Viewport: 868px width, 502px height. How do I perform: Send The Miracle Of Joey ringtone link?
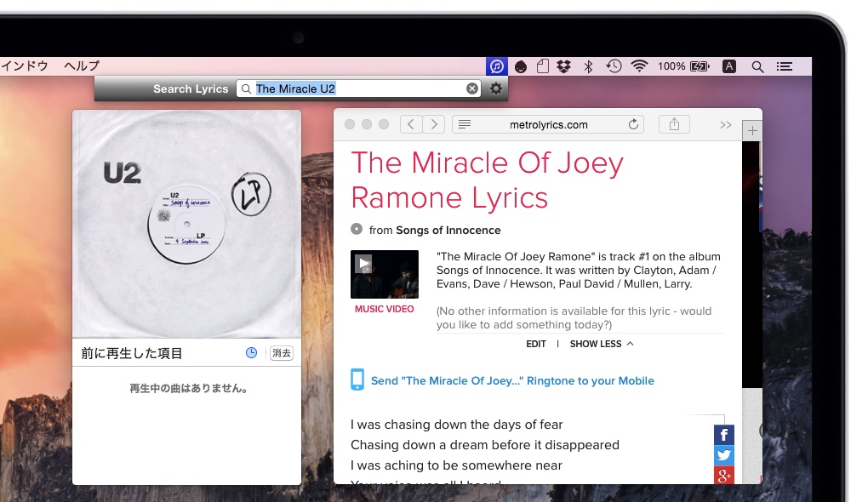pos(512,381)
